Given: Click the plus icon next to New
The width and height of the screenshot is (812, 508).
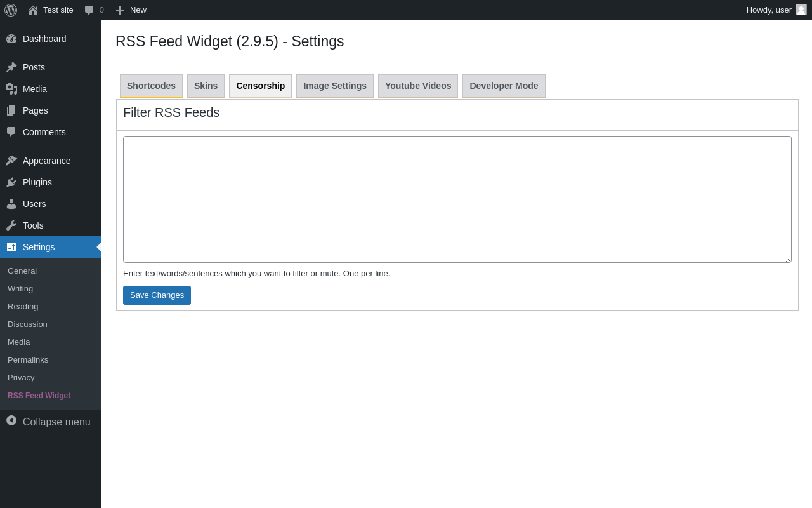Looking at the screenshot, I should [x=120, y=10].
